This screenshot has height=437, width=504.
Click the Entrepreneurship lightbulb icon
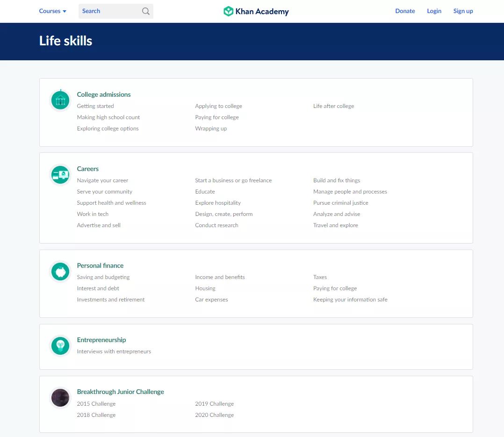60,346
